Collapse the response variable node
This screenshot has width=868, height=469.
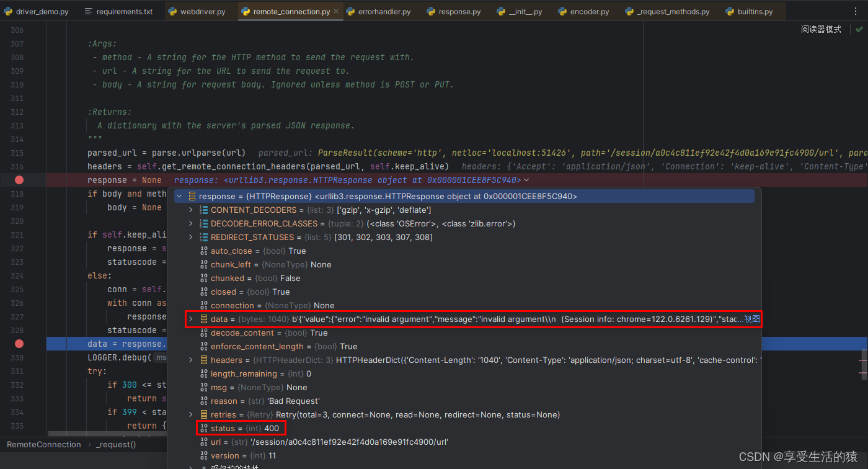pyautogui.click(x=179, y=196)
